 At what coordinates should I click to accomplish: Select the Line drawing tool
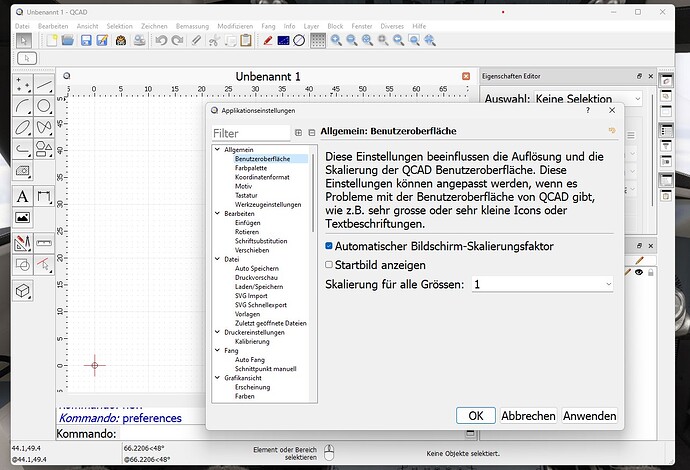[44, 84]
